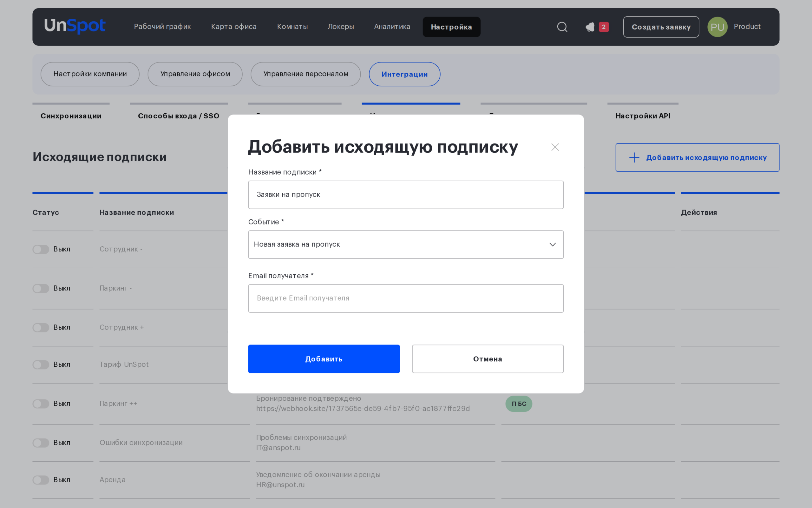
Task: Click the Паркинг ++ subscription name
Action: point(118,404)
